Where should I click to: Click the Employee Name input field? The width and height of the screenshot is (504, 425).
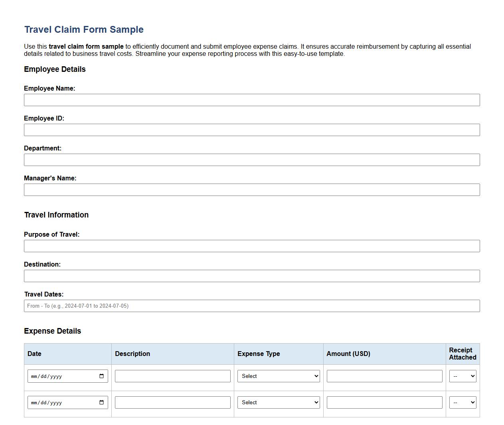tap(252, 100)
